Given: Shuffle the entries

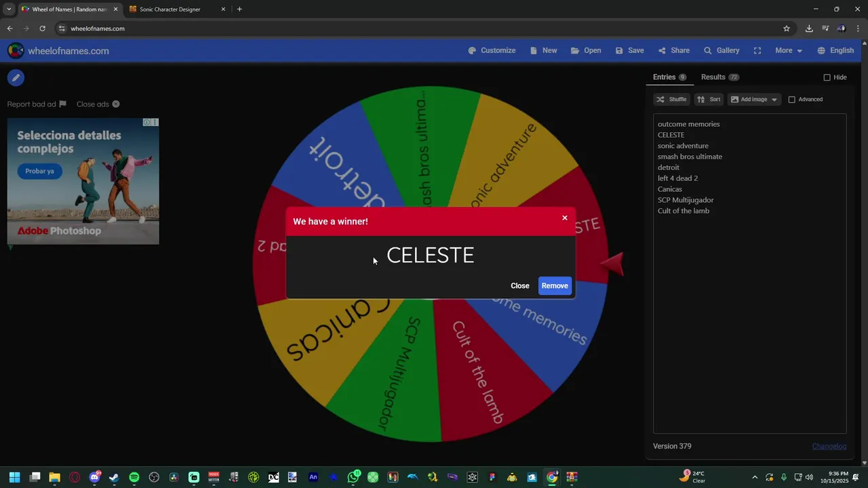Looking at the screenshot, I should coord(671,99).
